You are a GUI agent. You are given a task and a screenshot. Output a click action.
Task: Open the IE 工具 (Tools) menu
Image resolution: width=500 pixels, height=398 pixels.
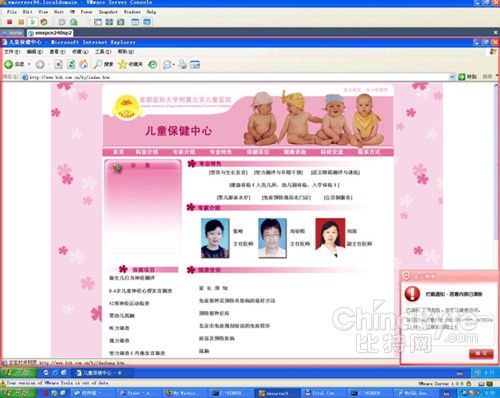(x=103, y=52)
